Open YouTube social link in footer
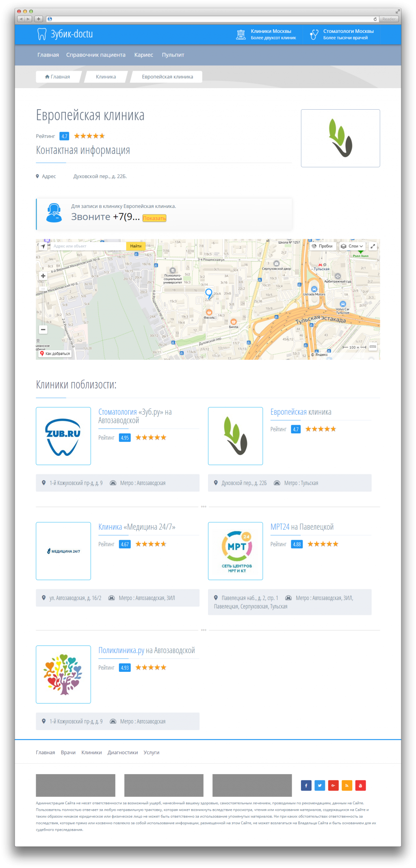Image resolution: width=416 pixels, height=868 pixels. click(x=361, y=785)
